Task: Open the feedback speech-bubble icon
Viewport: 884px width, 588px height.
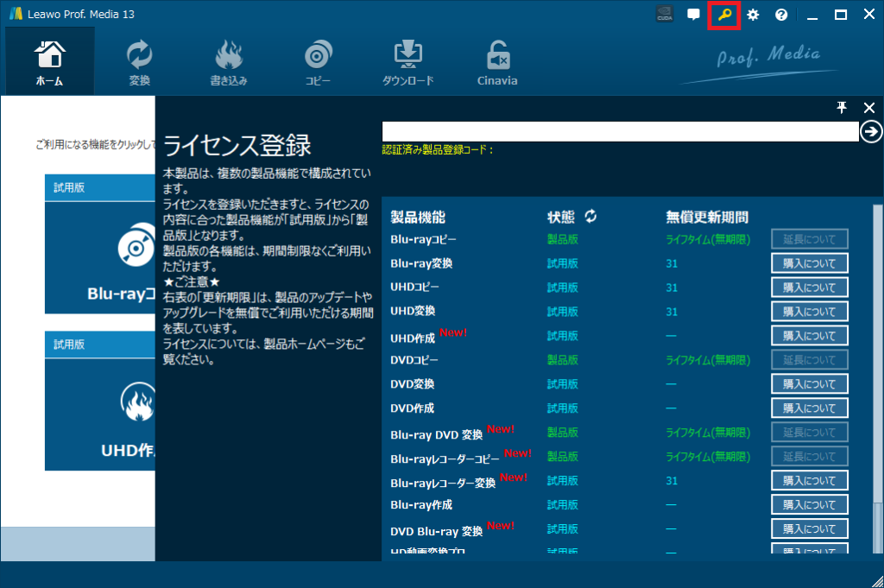Action: coord(693,15)
